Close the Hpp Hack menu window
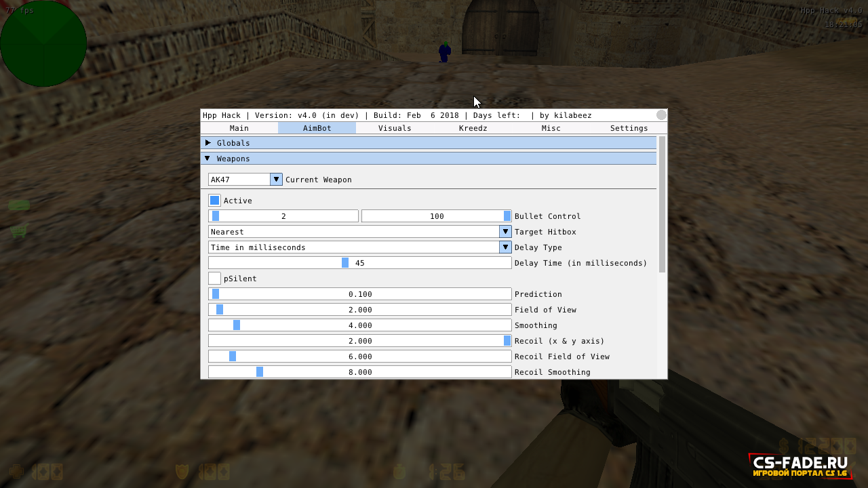The width and height of the screenshot is (868, 488). point(661,115)
